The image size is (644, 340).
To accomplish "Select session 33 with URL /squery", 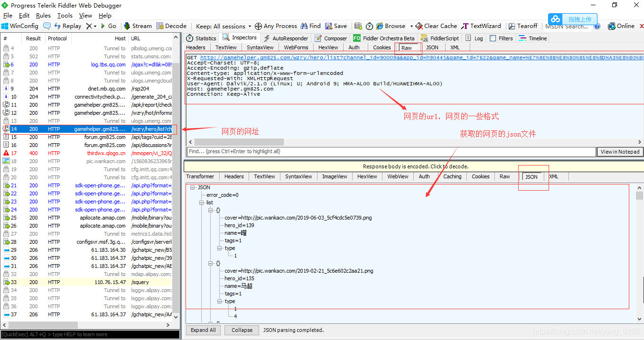I will 87,282.
